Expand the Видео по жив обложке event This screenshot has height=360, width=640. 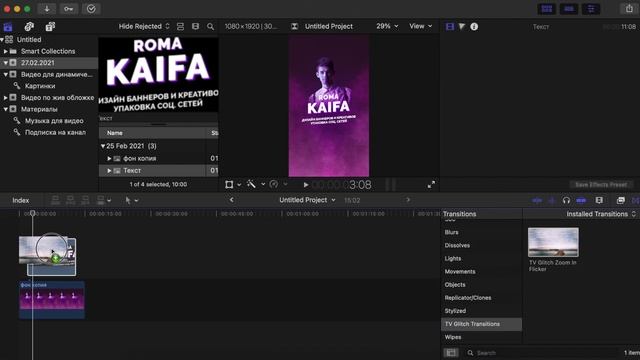click(6, 98)
